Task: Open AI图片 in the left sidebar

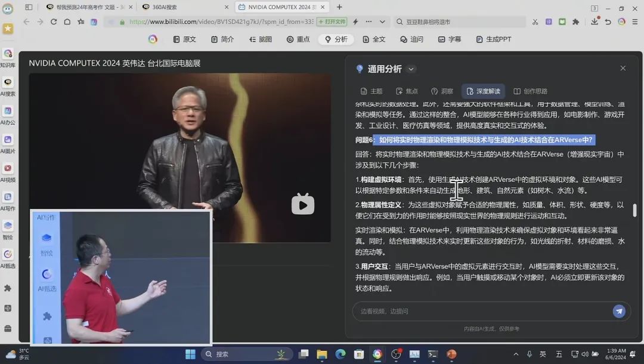Action: click(x=8, y=143)
